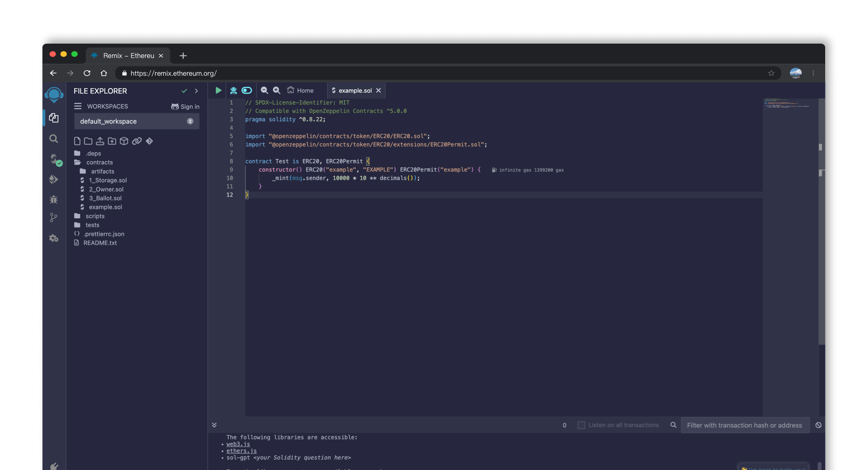
Task: Click the transaction hash filter field
Action: coord(744,425)
